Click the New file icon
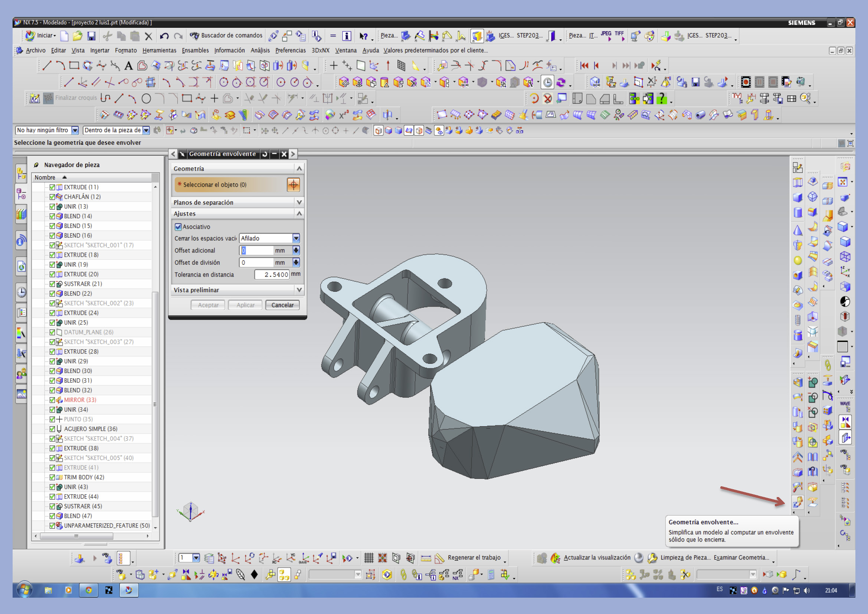The image size is (868, 614). 64,36
